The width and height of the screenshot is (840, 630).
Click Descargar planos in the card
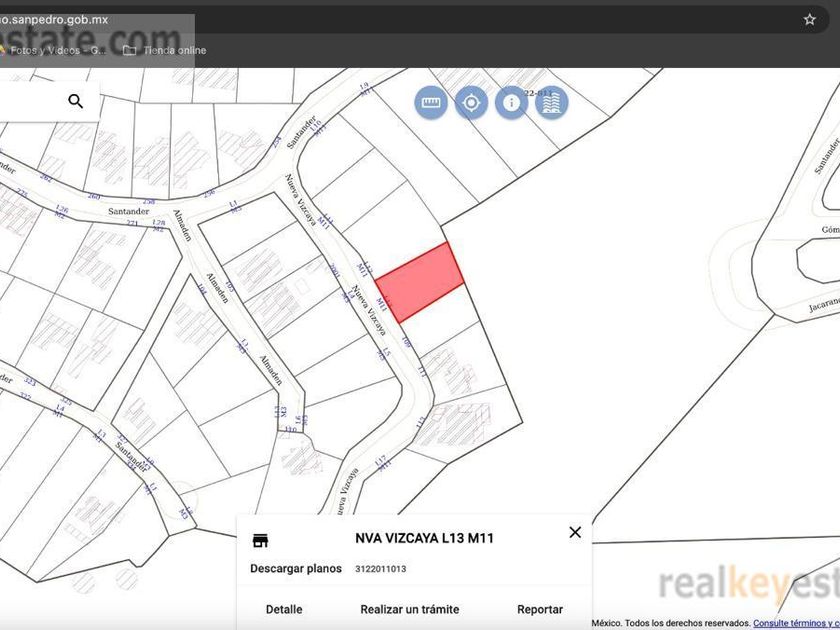296,568
